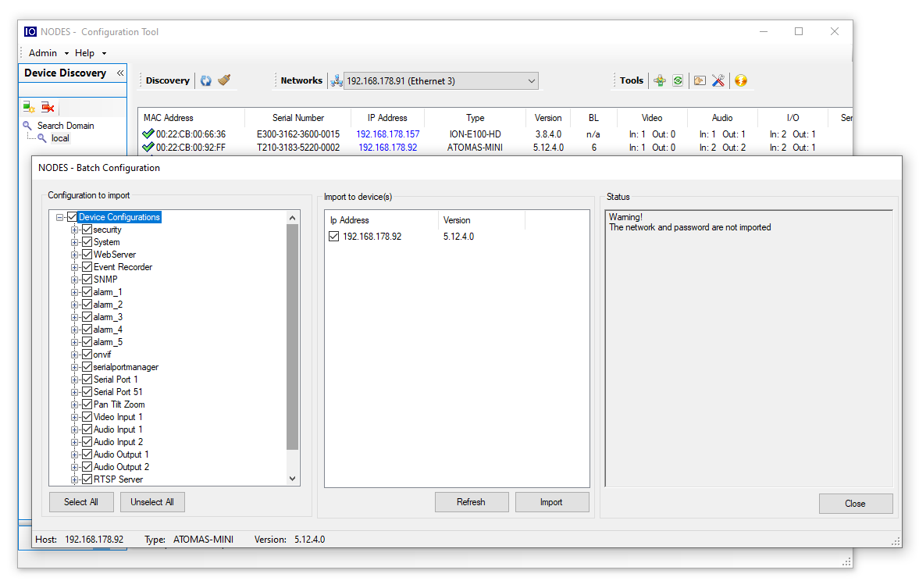Screen dimensions: 919x588
Task: Uncheck the SNMP configuration checkbox
Action: coord(87,280)
